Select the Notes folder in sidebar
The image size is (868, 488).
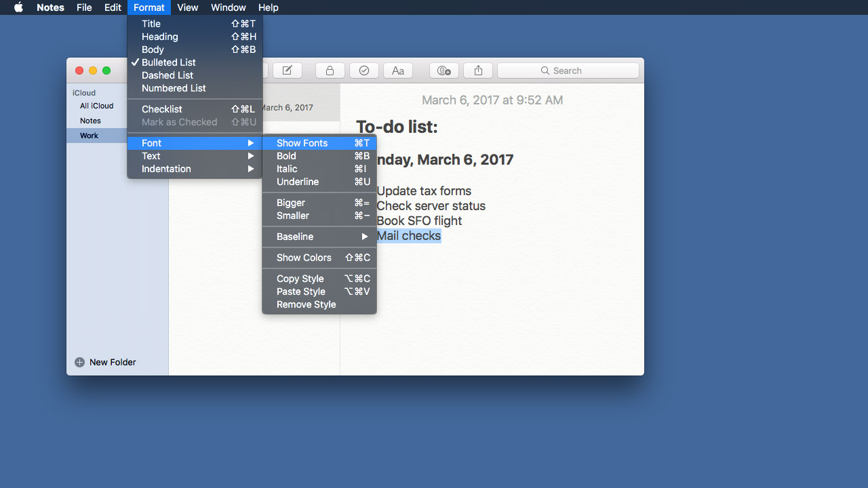[90, 121]
